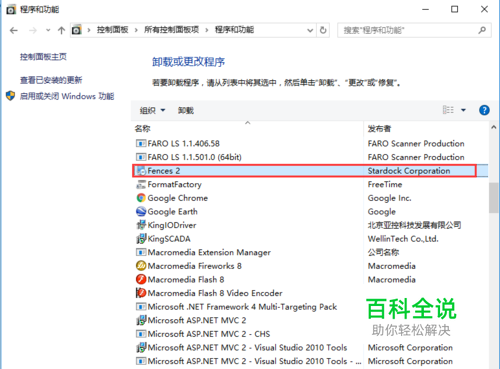The image size is (500, 369).
Task: Click the 程序和功能 title bar icon
Action: [11, 10]
